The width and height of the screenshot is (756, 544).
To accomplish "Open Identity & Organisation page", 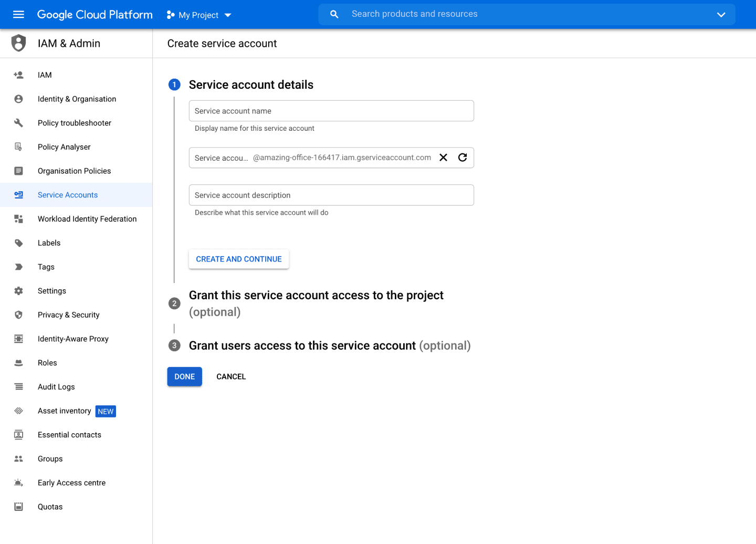I will pos(76,99).
